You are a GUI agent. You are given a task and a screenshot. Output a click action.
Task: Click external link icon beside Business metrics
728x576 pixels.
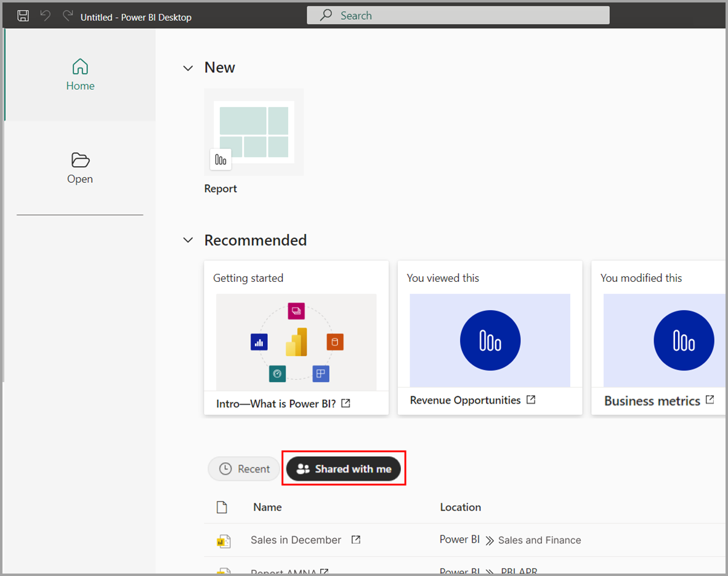tap(710, 400)
